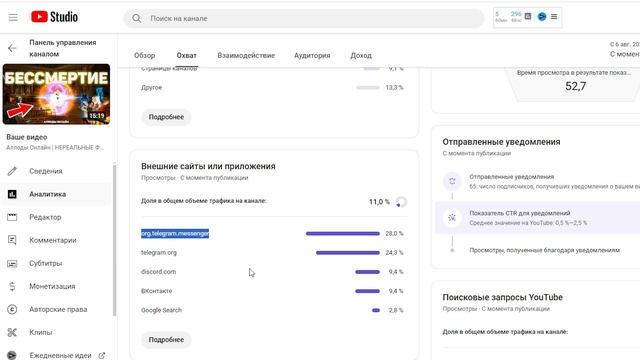
Task: Select the Показатель CTR для уведомлений row
Action: pos(538,218)
